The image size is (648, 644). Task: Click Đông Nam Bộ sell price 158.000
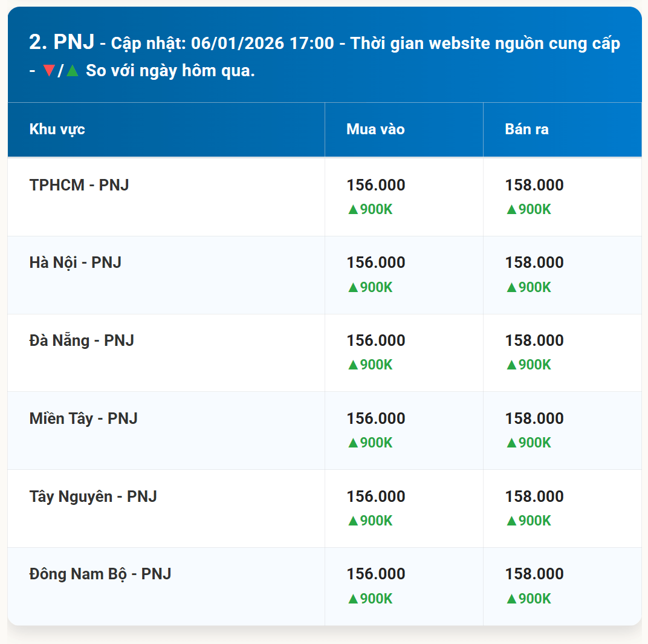534,574
